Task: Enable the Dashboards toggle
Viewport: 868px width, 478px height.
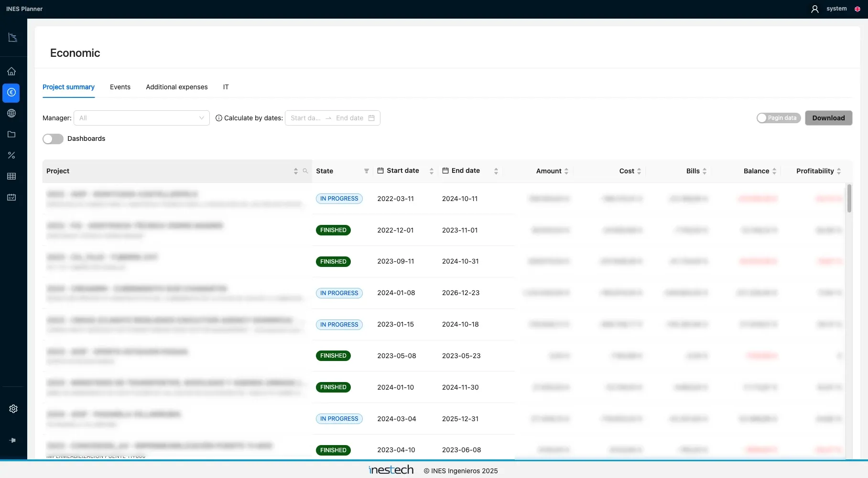Action: coord(53,138)
